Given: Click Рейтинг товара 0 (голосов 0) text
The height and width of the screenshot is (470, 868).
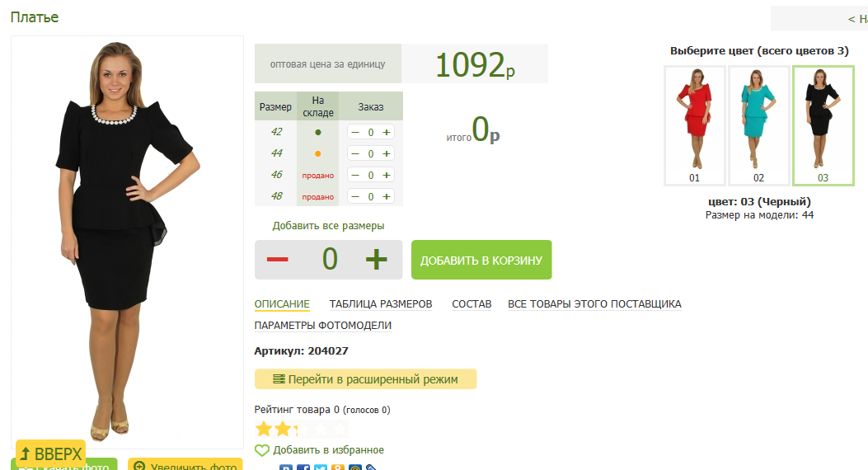Looking at the screenshot, I should 322,410.
